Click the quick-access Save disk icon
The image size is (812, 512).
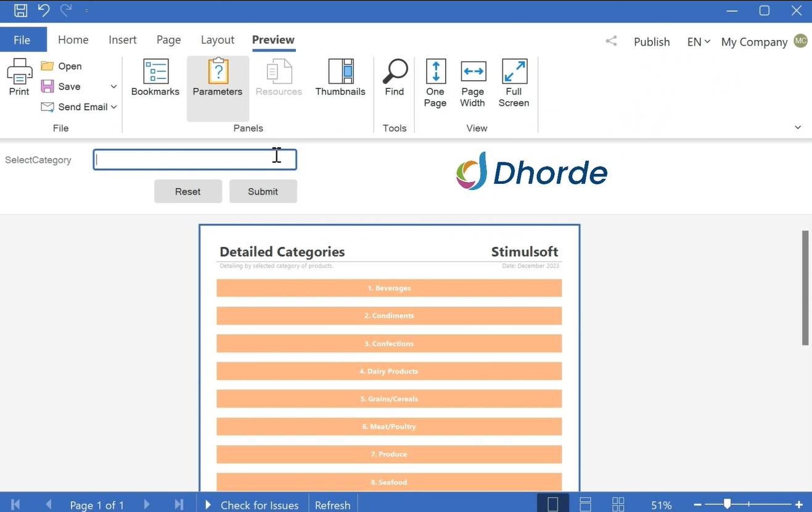[x=20, y=10]
